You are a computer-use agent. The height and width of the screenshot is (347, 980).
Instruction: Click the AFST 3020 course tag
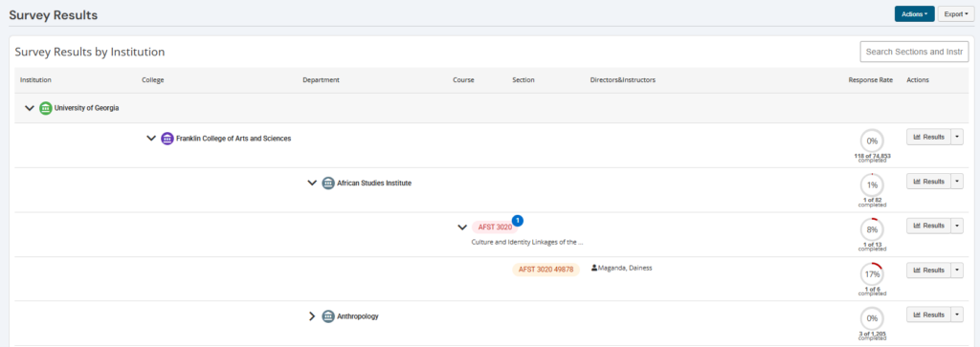(495, 228)
